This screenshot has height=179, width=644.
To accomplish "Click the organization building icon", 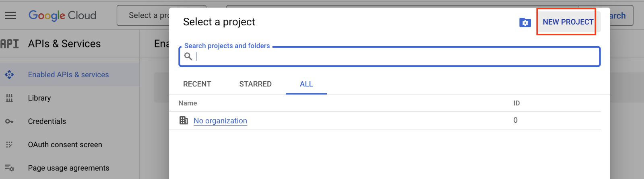I will tap(184, 120).
